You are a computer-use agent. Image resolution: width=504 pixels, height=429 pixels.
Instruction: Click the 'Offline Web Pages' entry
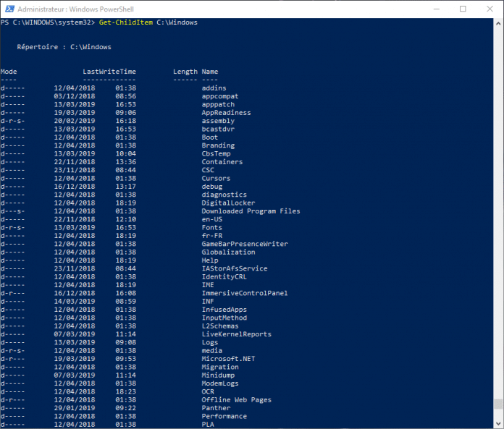point(236,400)
